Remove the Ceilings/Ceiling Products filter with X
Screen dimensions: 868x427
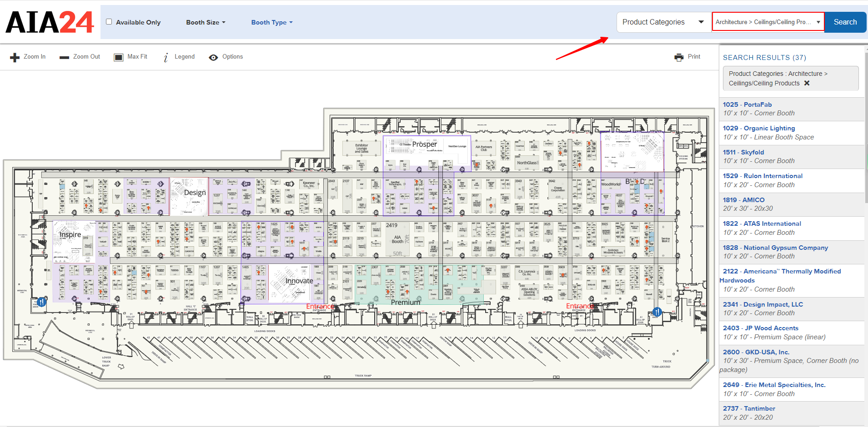tap(807, 83)
